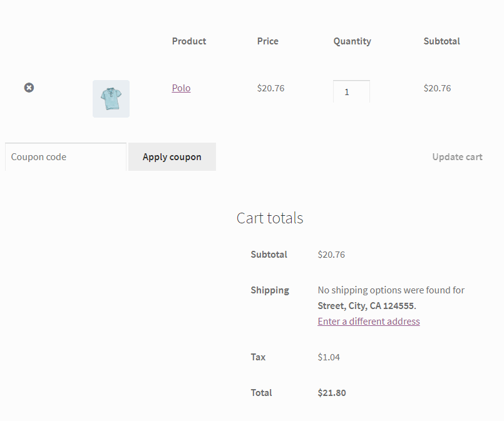Click the Cart totals heading
The height and width of the screenshot is (421, 504).
tap(270, 218)
